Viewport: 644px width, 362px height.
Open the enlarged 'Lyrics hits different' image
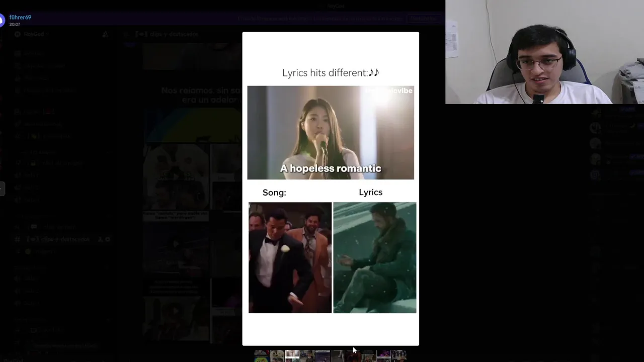coord(331,189)
